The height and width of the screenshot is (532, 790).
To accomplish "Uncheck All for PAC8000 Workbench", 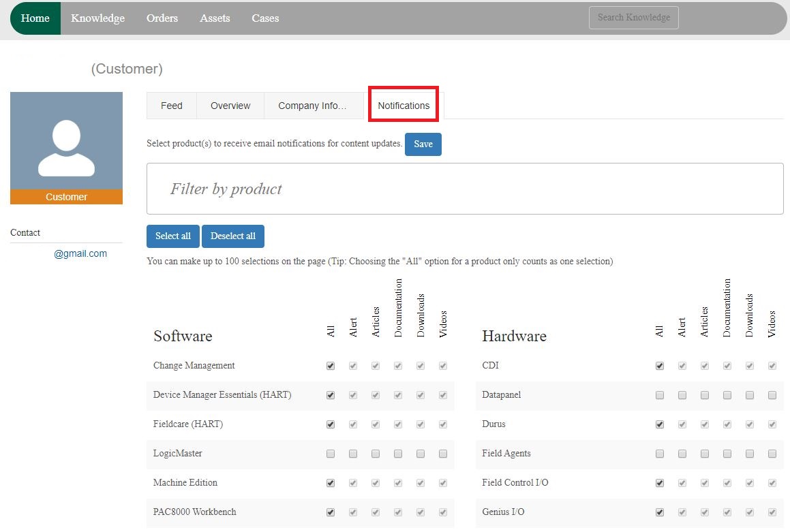I will [x=331, y=512].
